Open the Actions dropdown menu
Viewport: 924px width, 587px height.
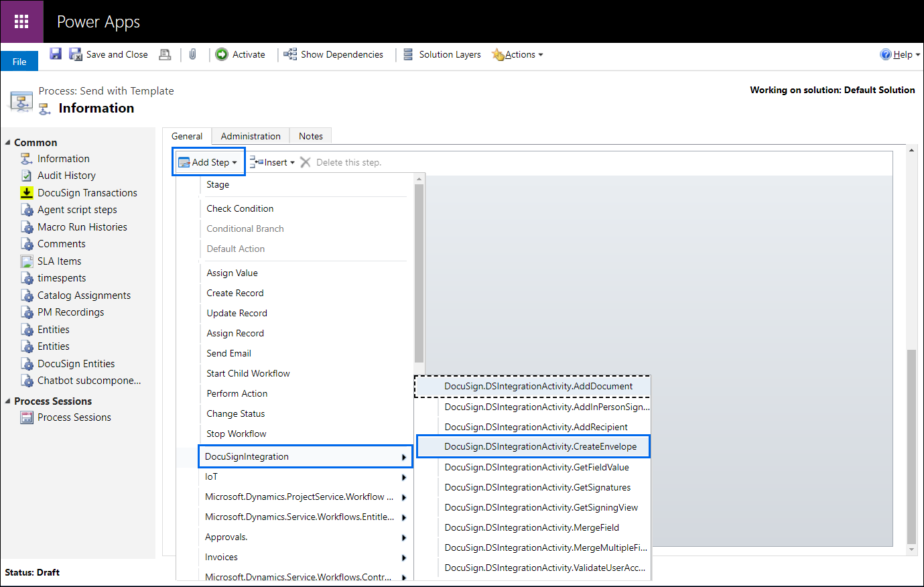[517, 54]
